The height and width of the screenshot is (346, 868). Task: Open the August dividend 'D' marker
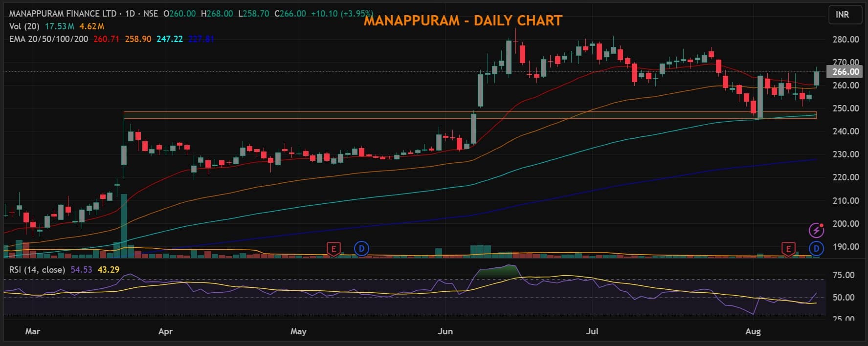(816, 249)
